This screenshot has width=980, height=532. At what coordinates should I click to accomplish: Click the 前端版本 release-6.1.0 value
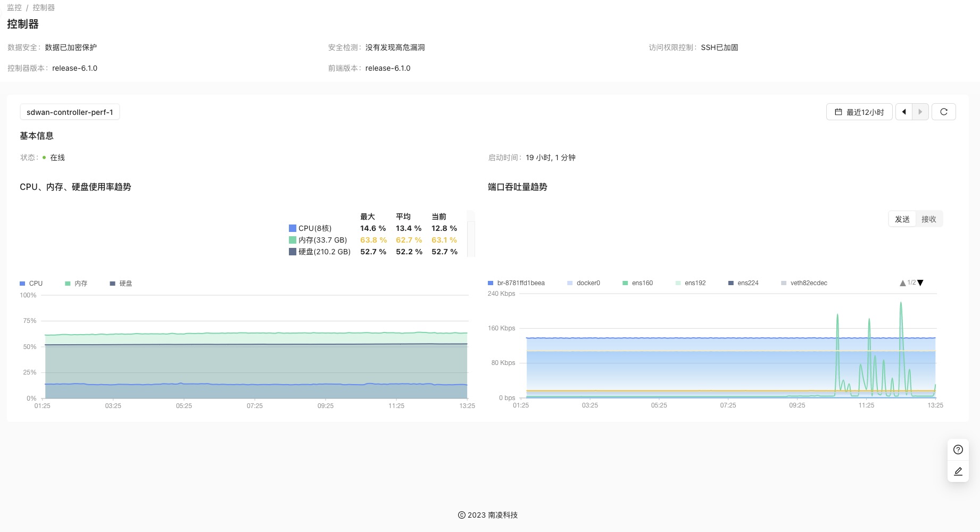[x=388, y=68]
